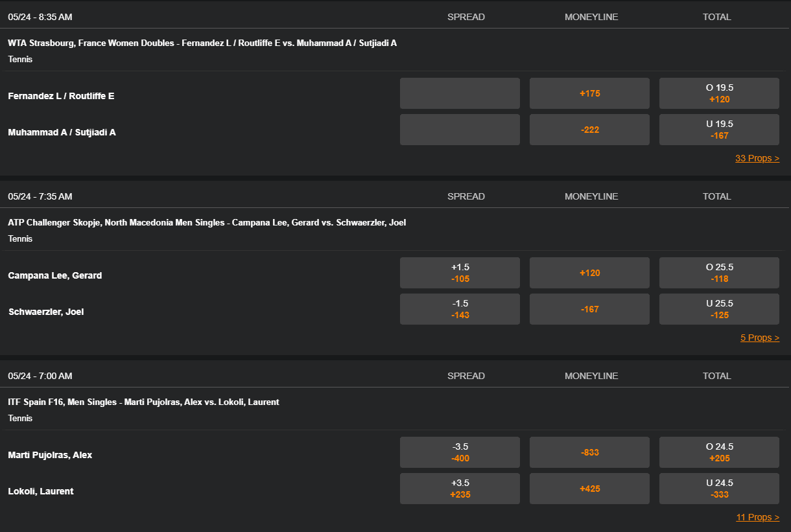The width and height of the screenshot is (791, 532).
Task: Open the 11 Props link for the ITF Spain match
Action: coord(758,516)
